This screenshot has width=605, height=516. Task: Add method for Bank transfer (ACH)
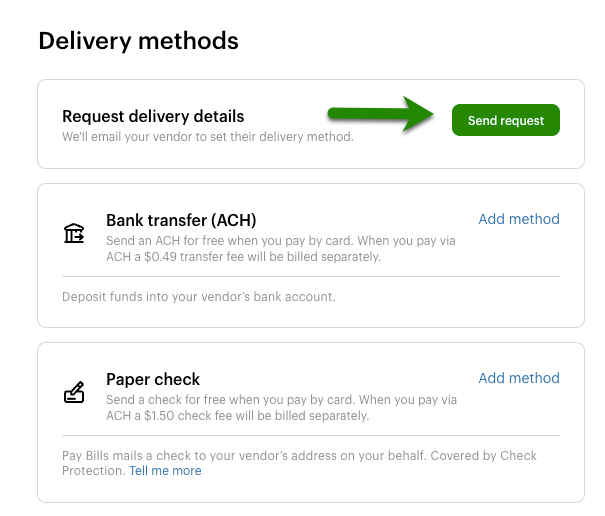519,219
